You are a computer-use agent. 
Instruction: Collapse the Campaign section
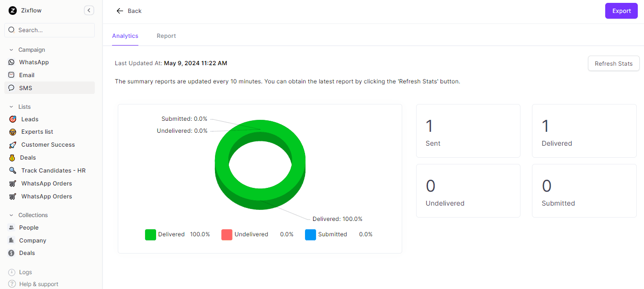coord(11,50)
